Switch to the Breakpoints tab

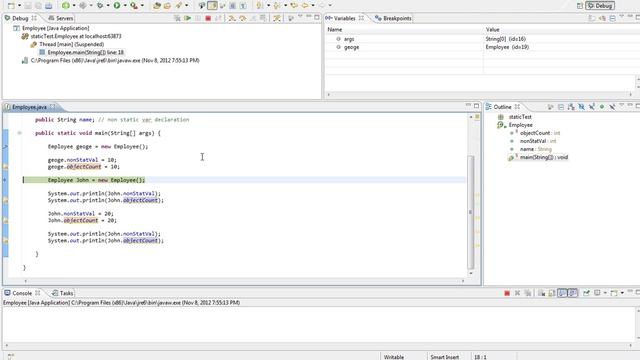393,18
